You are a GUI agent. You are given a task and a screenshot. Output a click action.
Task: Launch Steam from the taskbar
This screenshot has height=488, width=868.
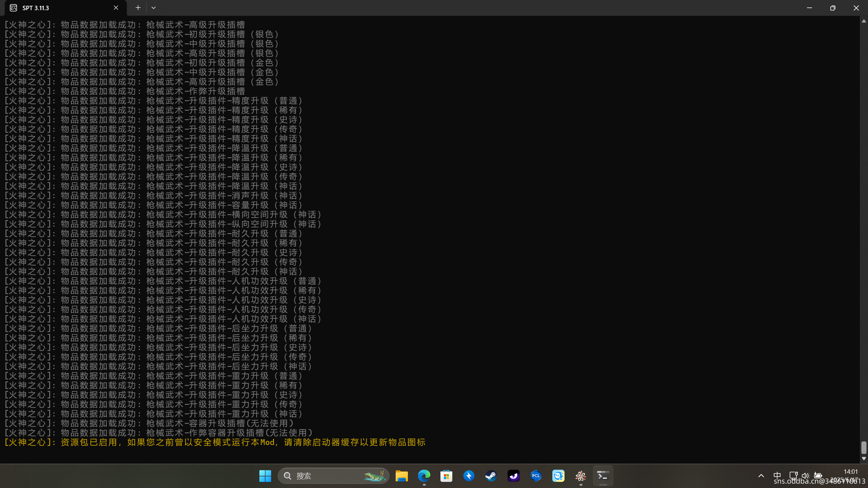click(x=491, y=476)
